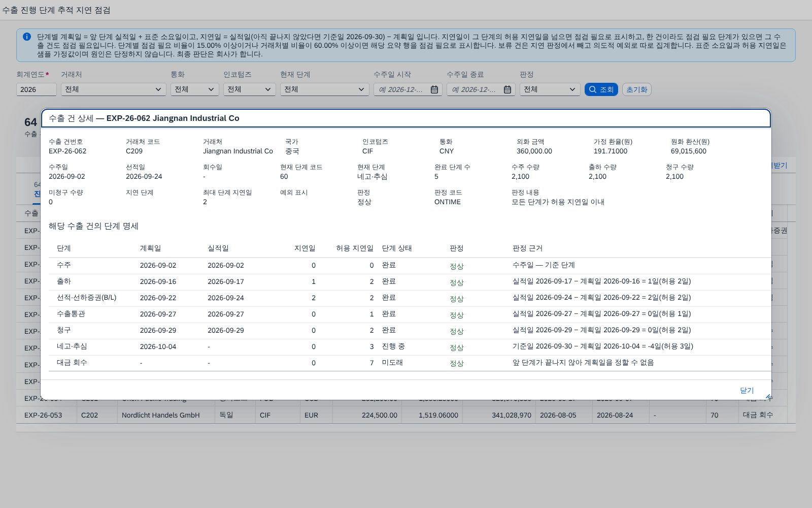Image resolution: width=812 pixels, height=508 pixels.
Task: Click the 계획일 column header
Action: tap(150, 248)
